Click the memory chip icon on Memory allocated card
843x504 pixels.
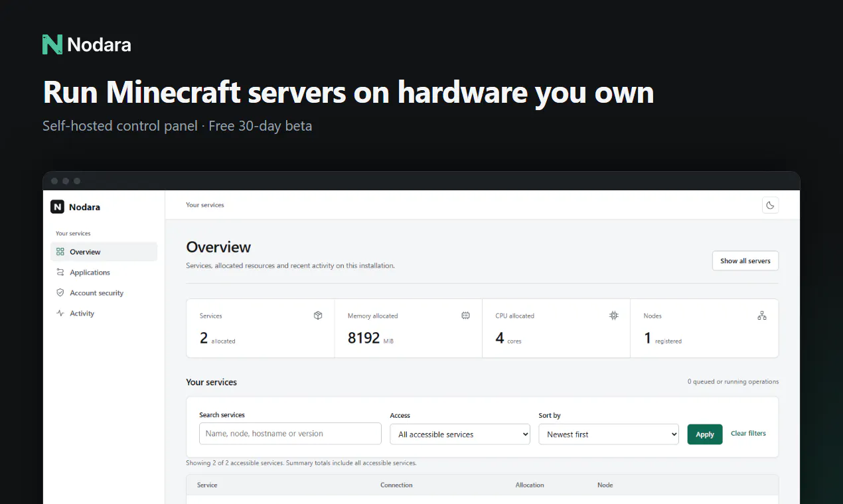pyautogui.click(x=466, y=316)
